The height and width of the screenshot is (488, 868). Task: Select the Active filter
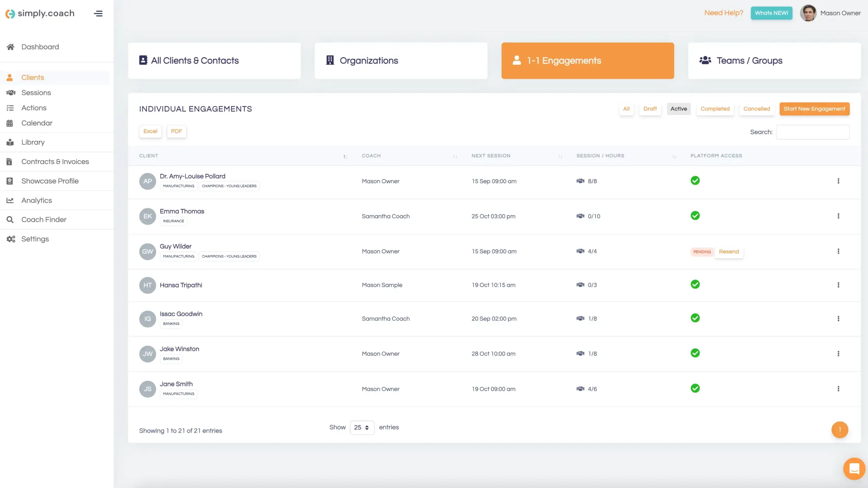[x=678, y=109]
